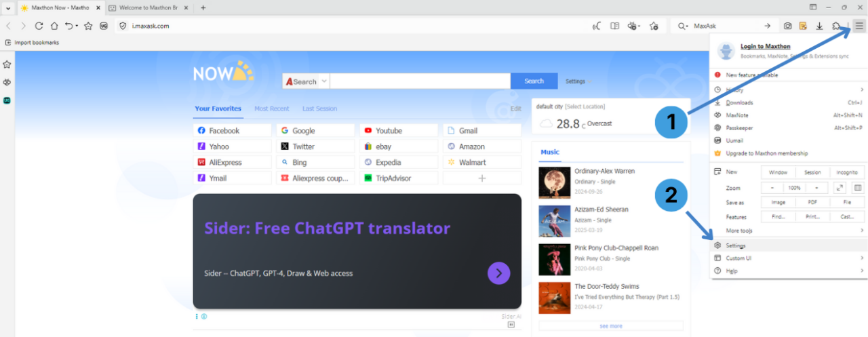Click the Find... feature button
This screenshot has height=337, width=868.
click(778, 217)
